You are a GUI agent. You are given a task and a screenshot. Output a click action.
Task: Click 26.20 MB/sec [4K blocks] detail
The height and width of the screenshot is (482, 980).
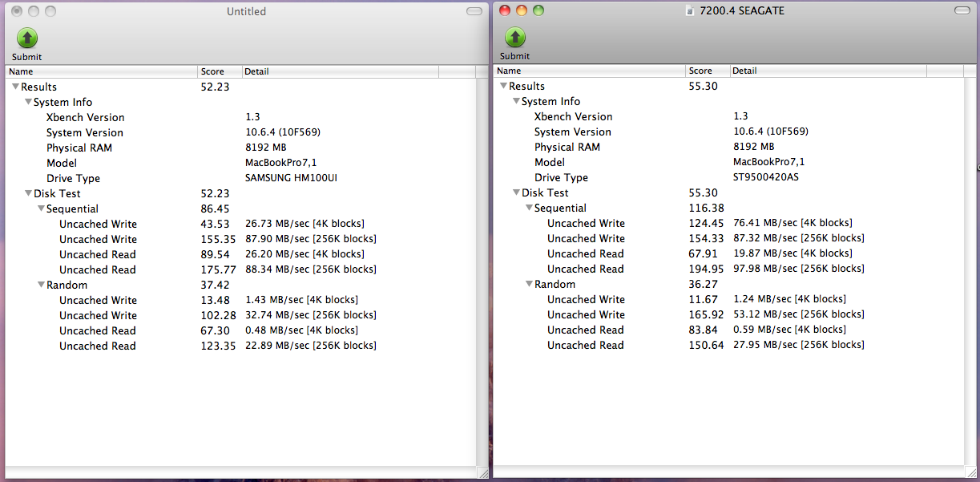click(x=304, y=254)
